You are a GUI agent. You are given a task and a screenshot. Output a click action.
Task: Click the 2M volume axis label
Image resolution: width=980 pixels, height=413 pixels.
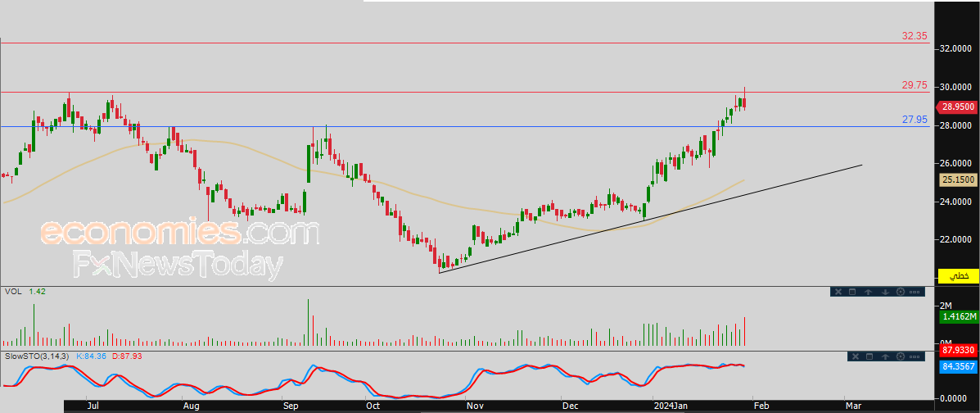tap(946, 305)
